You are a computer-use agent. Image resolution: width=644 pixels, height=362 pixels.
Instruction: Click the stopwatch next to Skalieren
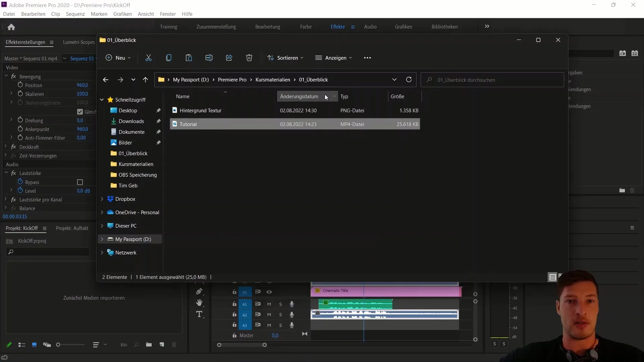coord(20,94)
